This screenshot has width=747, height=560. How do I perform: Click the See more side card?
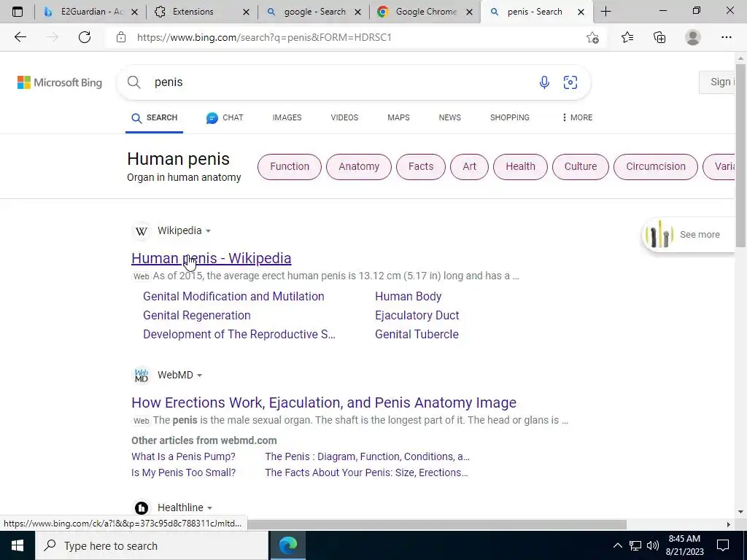(689, 234)
